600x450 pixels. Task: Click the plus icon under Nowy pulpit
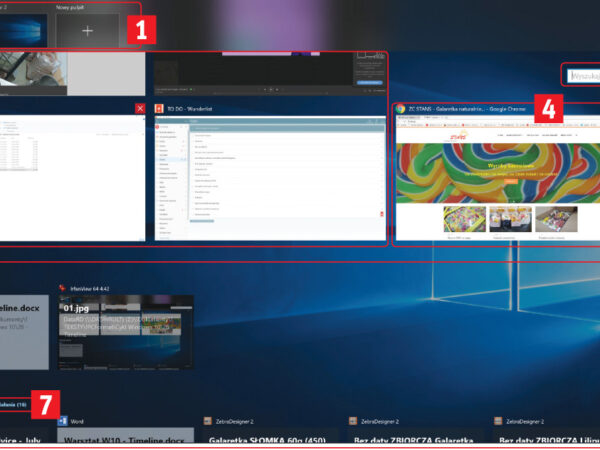pyautogui.click(x=85, y=31)
